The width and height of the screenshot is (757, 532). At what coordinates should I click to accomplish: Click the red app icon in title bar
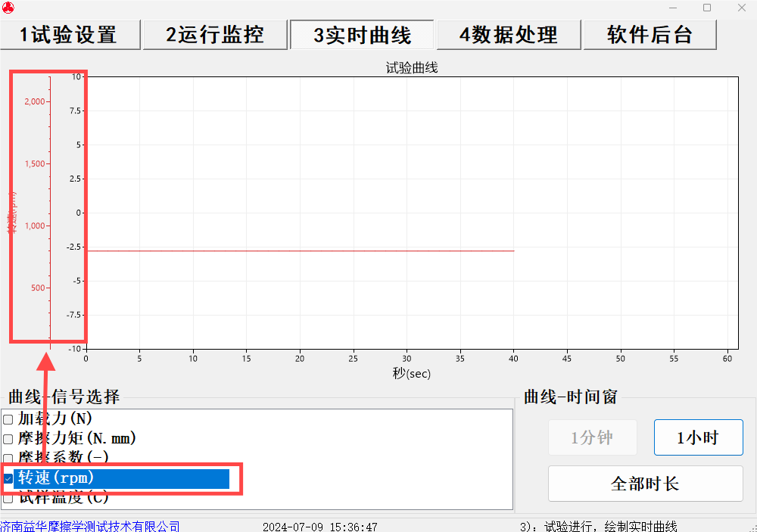point(8,8)
